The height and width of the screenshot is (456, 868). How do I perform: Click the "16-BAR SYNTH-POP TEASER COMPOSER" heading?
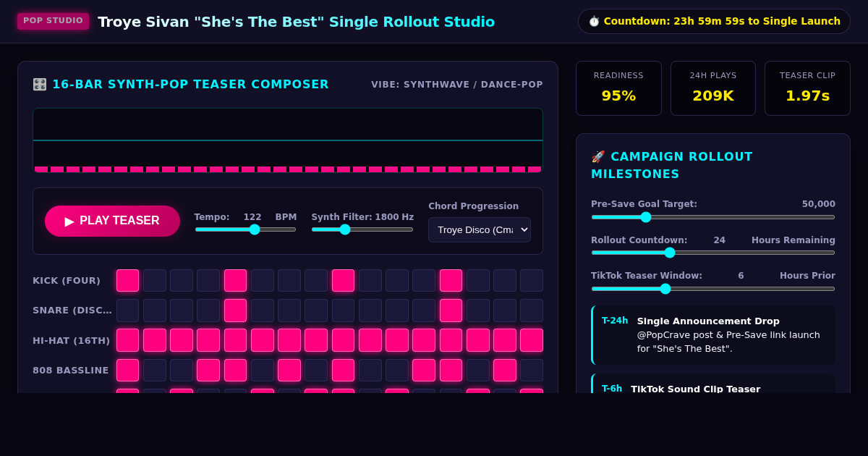click(x=190, y=85)
